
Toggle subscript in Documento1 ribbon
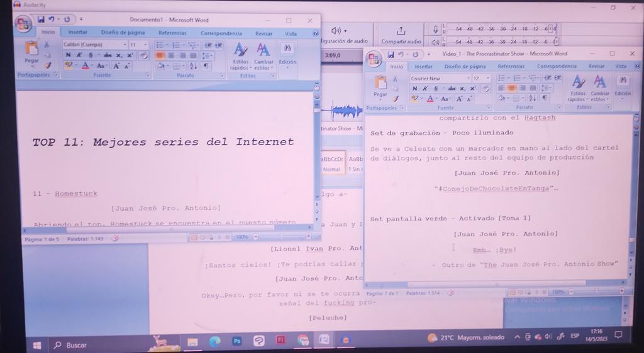pos(118,55)
